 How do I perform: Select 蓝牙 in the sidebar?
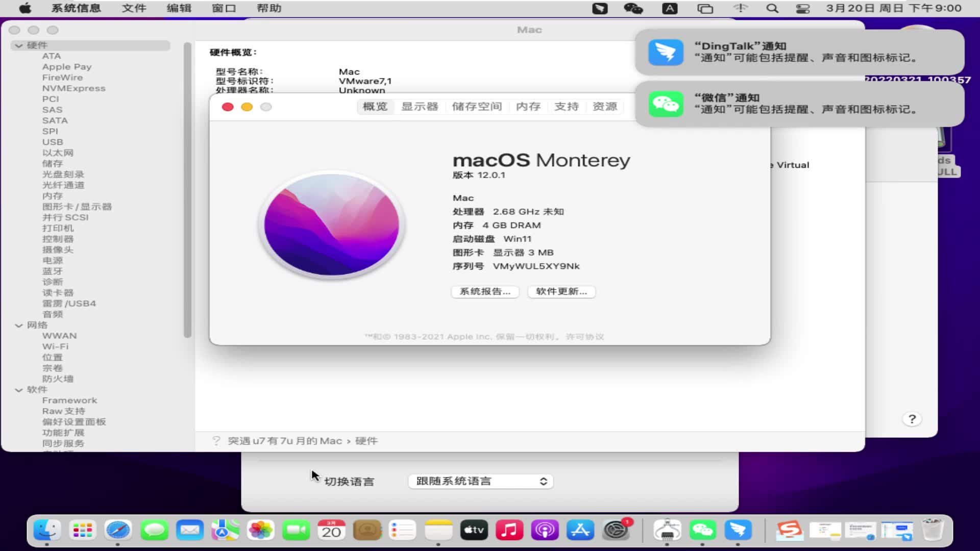click(53, 271)
